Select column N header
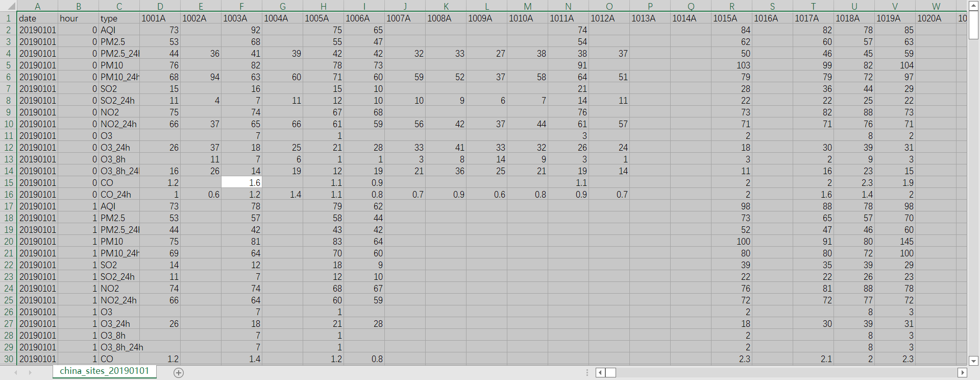The width and height of the screenshot is (980, 380). point(569,6)
